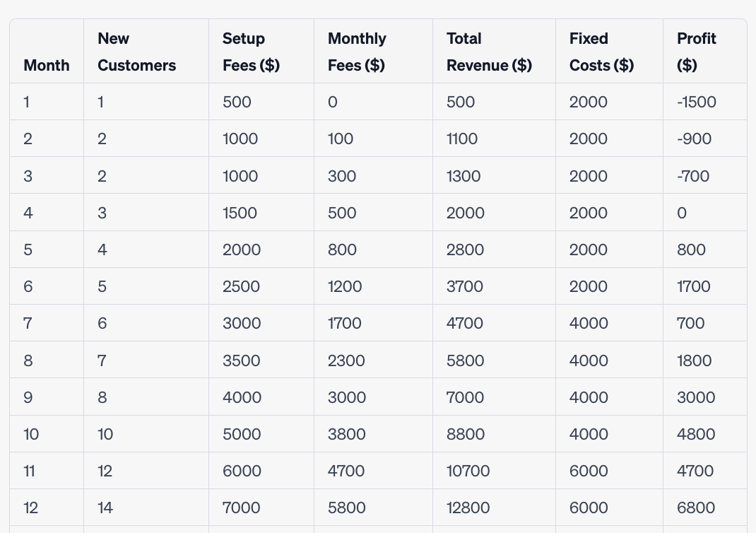
Task: Select the 10700 total revenue cell
Action: (468, 471)
